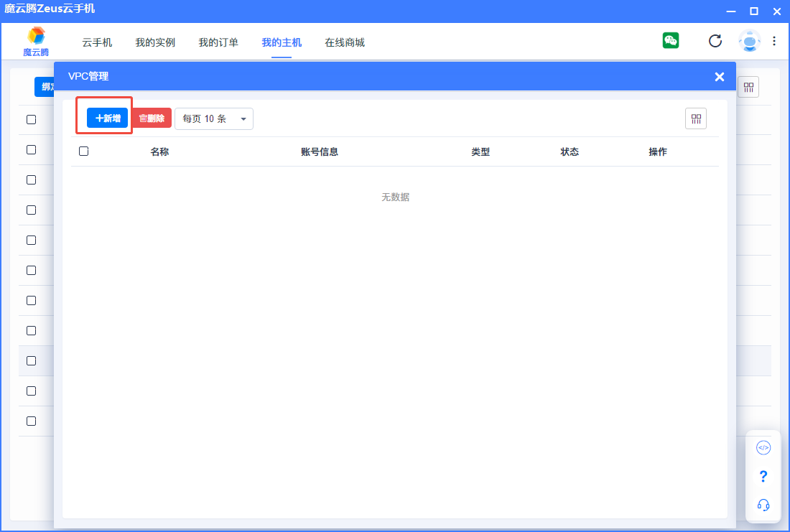Switch to 云手机 tab
This screenshot has height=532, width=790.
click(97, 43)
